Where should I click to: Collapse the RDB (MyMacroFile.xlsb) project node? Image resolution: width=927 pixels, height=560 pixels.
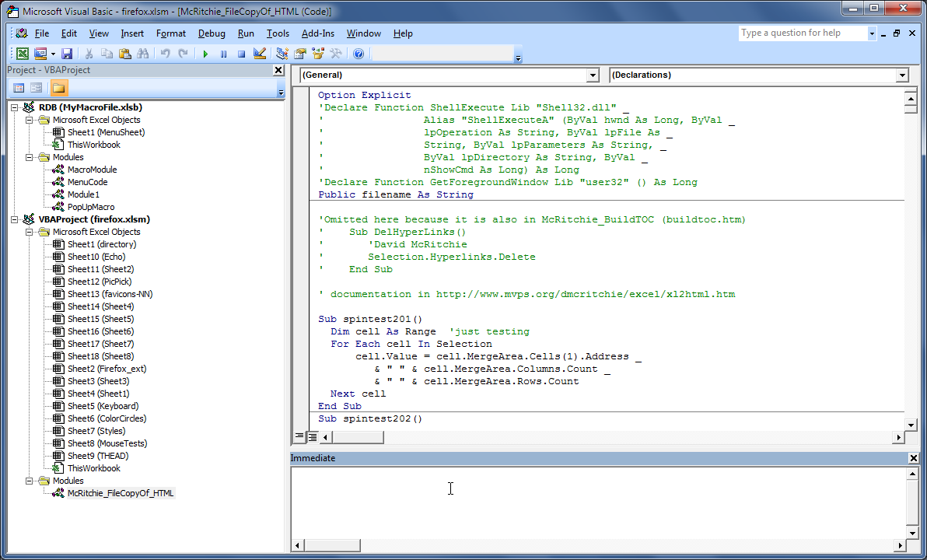pyautogui.click(x=14, y=107)
